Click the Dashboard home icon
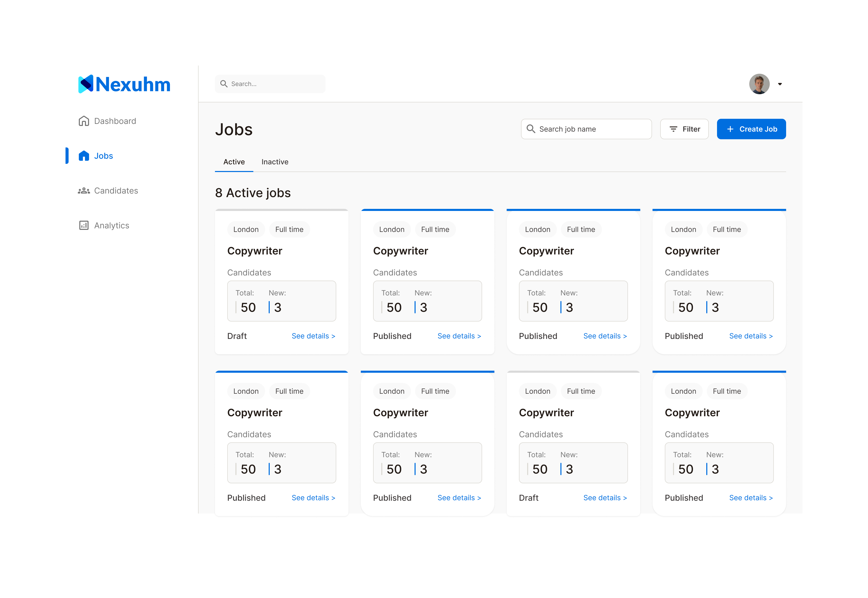This screenshot has height=598, width=868. pyautogui.click(x=83, y=121)
